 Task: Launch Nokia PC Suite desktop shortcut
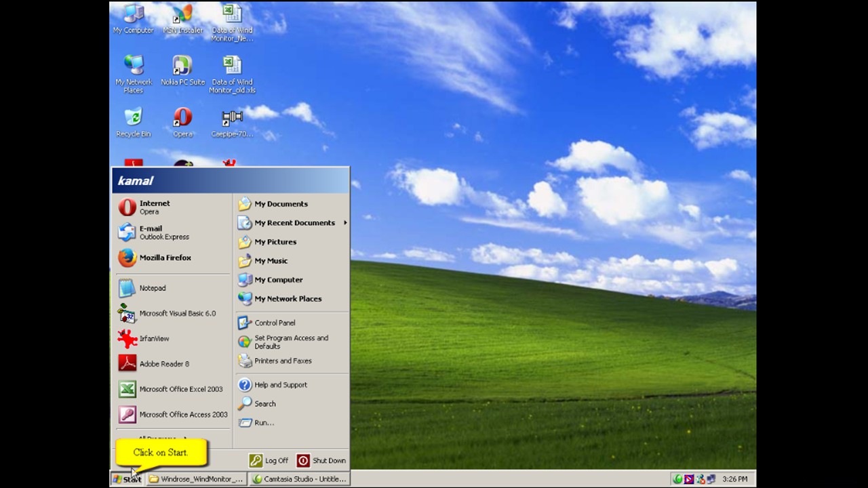click(x=182, y=70)
